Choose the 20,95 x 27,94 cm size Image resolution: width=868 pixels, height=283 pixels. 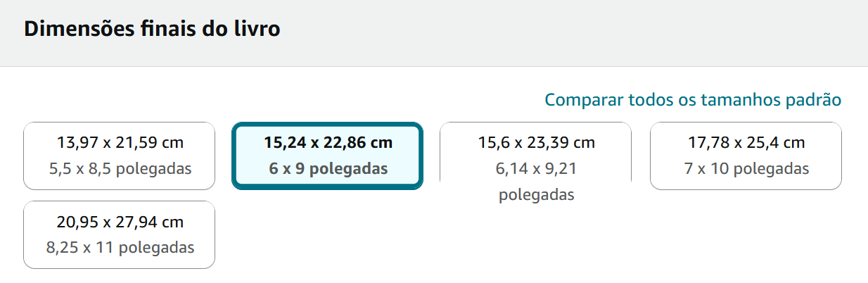pyautogui.click(x=119, y=234)
